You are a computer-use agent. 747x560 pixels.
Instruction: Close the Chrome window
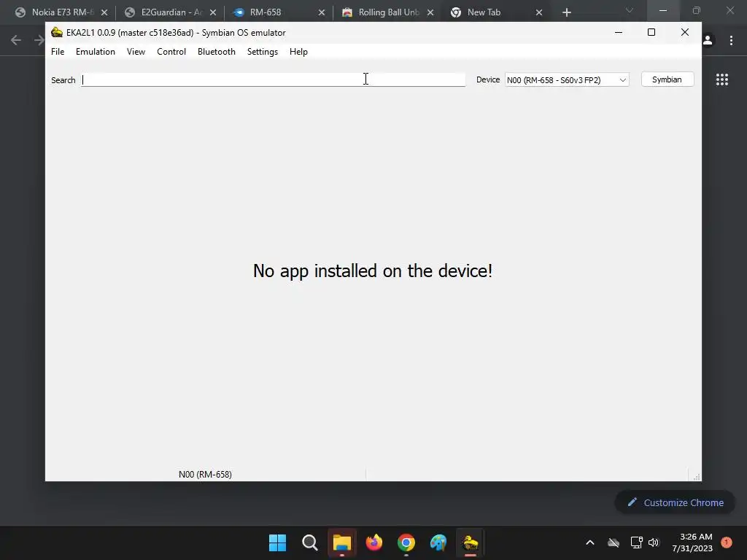729,10
